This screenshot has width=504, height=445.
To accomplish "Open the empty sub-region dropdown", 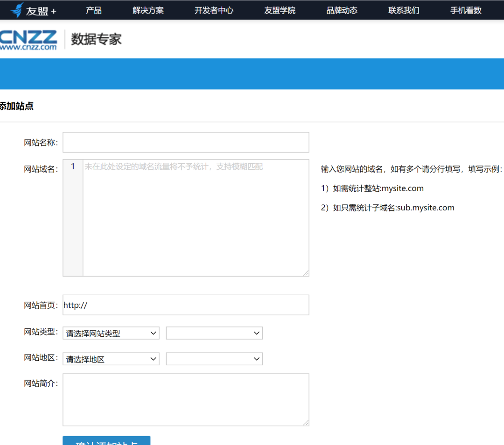I will (x=214, y=359).
